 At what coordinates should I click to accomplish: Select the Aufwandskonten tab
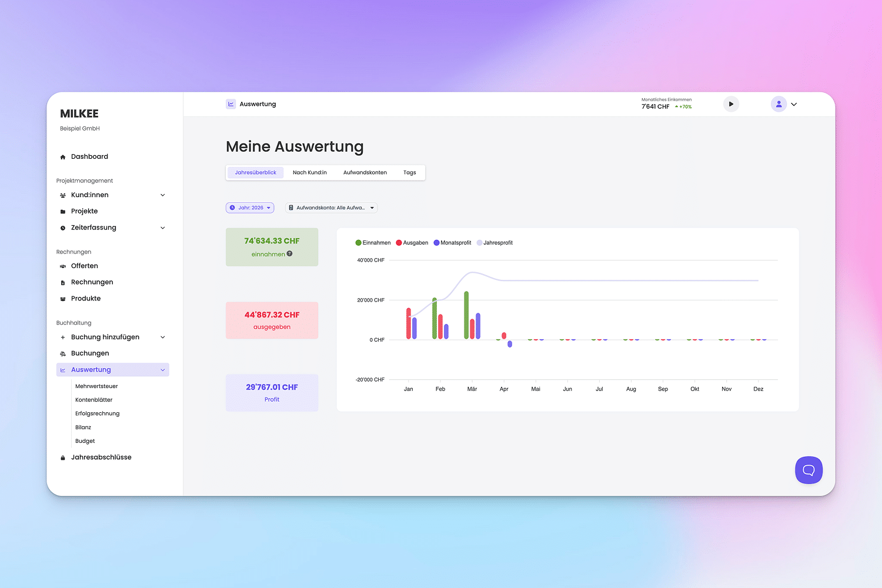(365, 172)
